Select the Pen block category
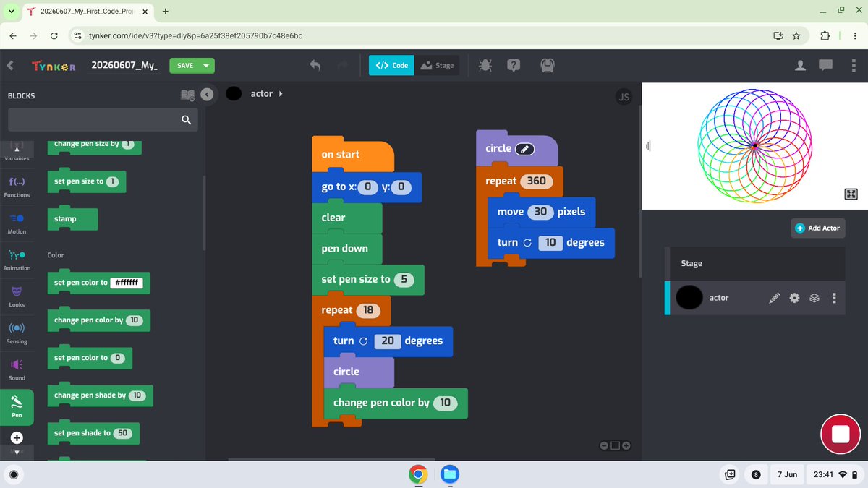 click(x=17, y=406)
